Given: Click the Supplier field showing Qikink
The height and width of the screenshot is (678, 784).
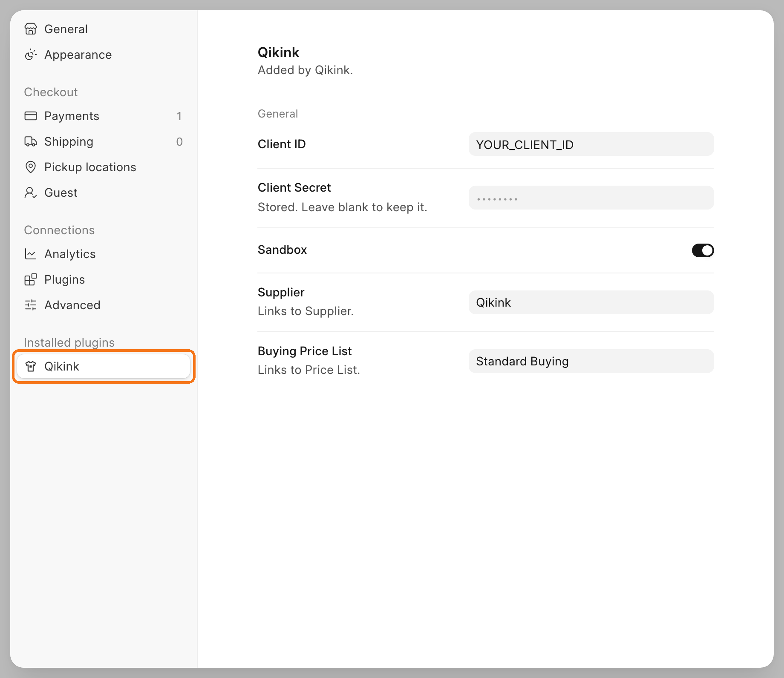Looking at the screenshot, I should (591, 302).
